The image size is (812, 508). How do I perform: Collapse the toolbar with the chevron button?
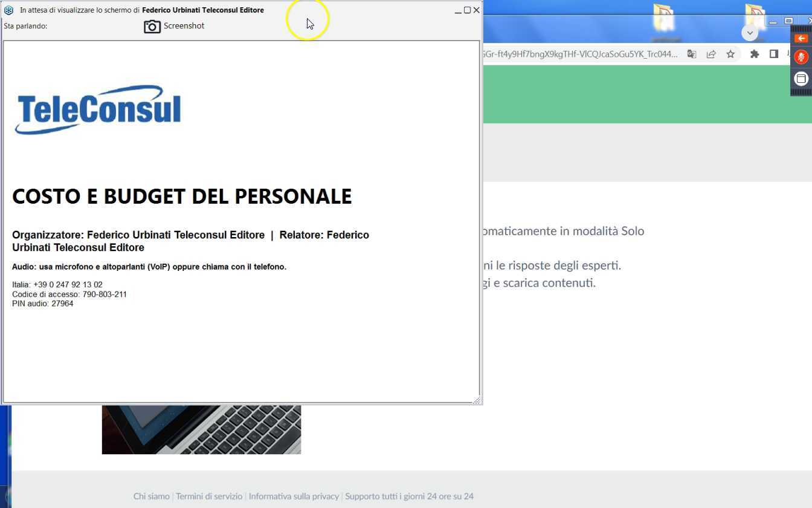(749, 32)
